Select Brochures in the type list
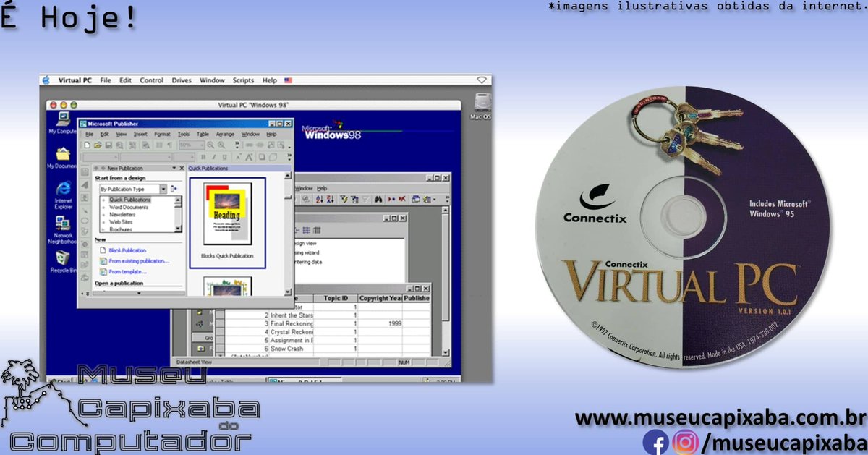 (121, 229)
